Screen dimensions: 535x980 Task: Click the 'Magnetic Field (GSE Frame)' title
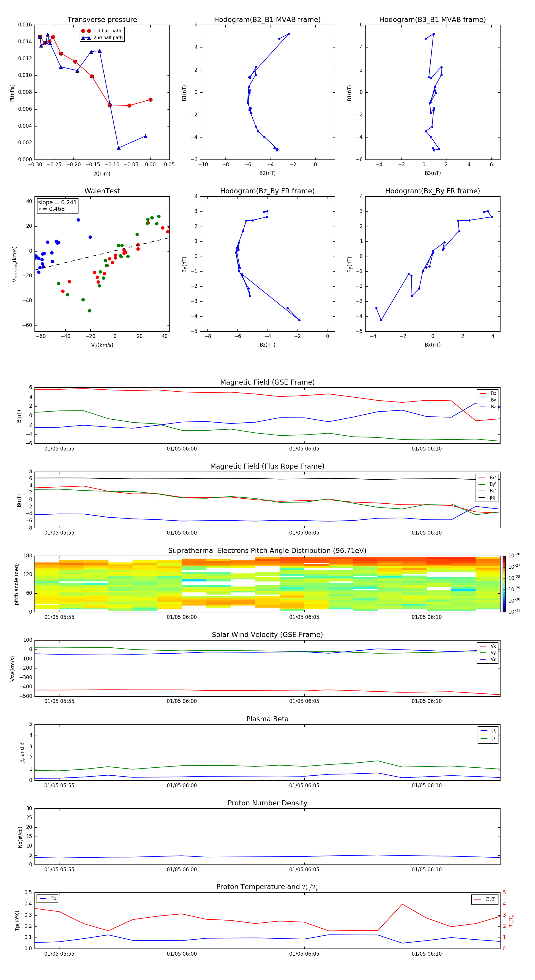[267, 382]
